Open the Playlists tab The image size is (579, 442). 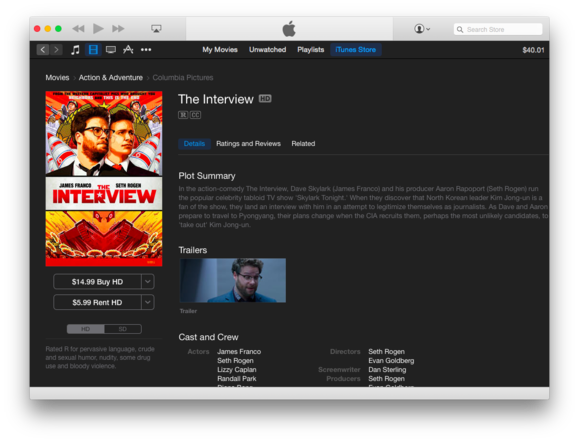311,49
